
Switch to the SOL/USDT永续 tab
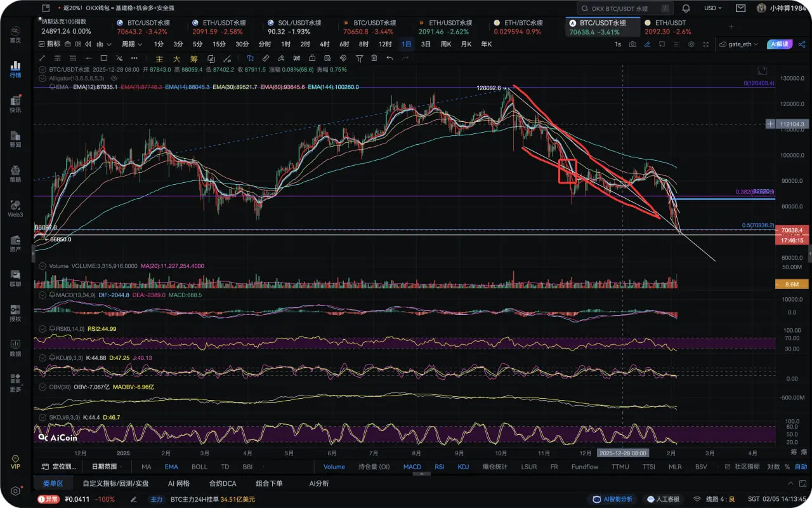303,23
